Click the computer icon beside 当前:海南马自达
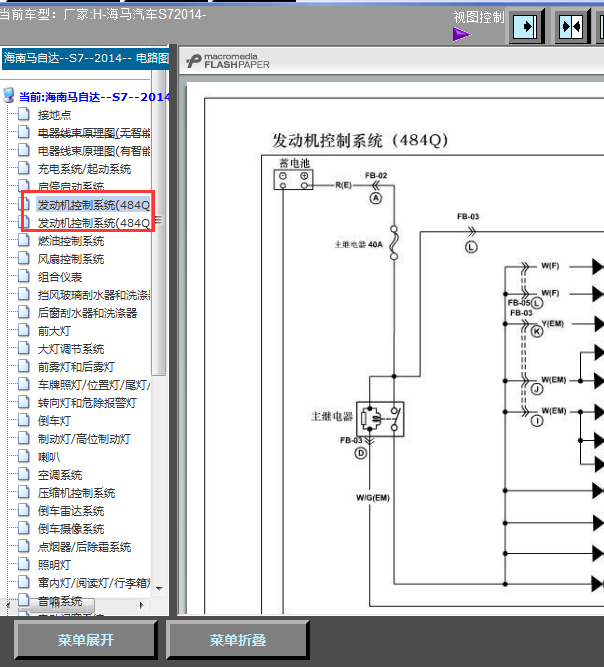Viewport: 604px width, 667px height. (9, 96)
